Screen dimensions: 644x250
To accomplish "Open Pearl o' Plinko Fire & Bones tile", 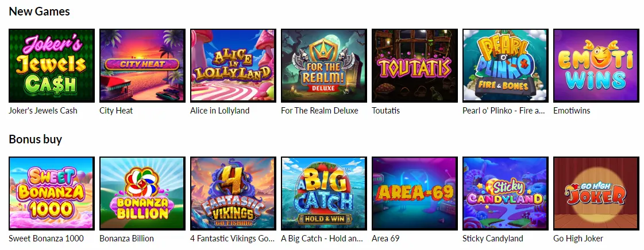I will coord(506,65).
